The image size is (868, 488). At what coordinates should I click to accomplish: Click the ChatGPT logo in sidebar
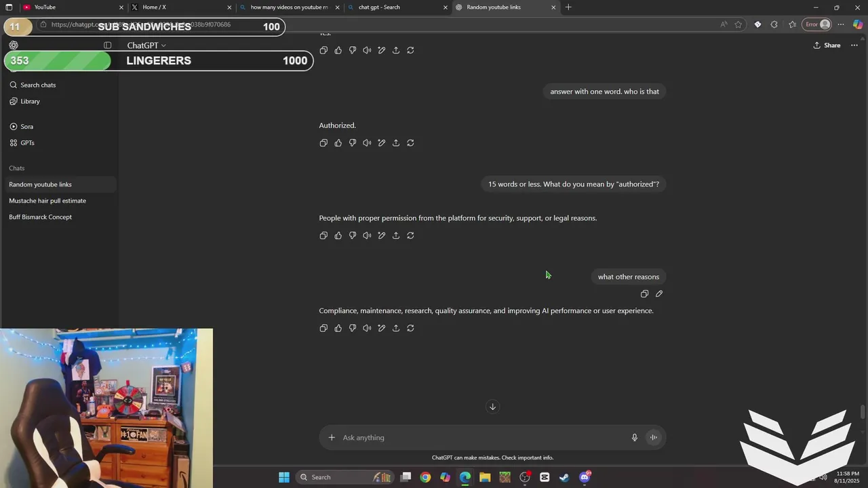click(14, 45)
